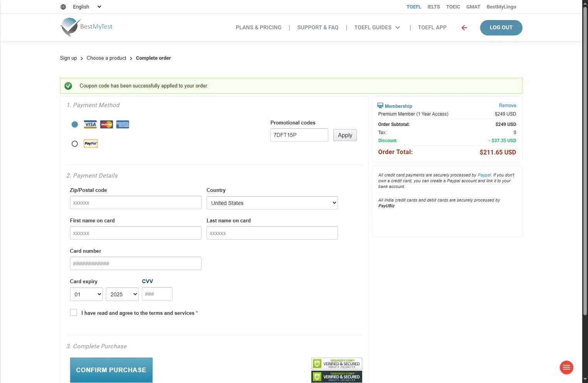The height and width of the screenshot is (383, 588).
Task: Focus the First name on card field
Action: [136, 233]
